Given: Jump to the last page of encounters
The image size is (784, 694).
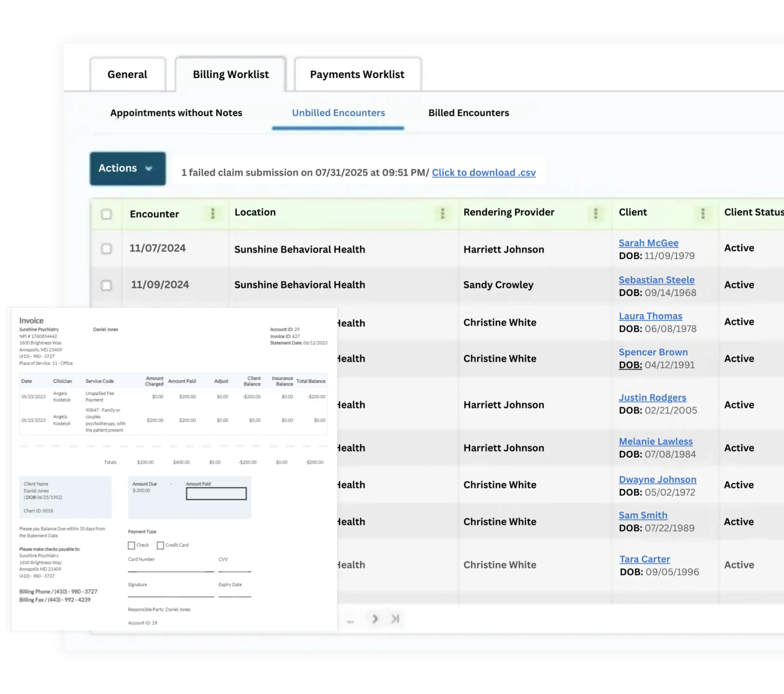Looking at the screenshot, I should point(395,619).
